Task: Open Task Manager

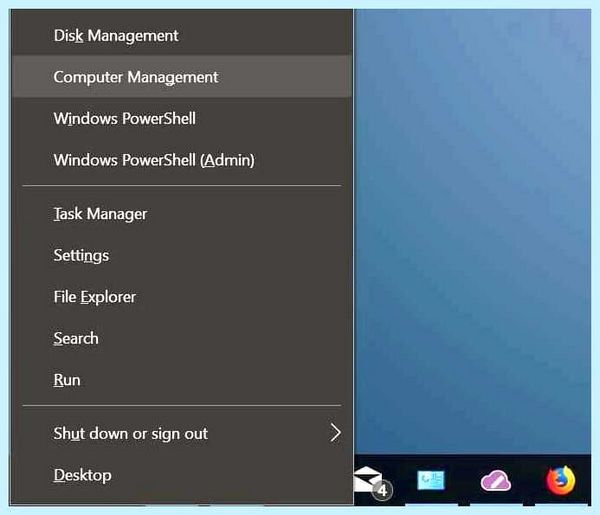Action: (182, 213)
